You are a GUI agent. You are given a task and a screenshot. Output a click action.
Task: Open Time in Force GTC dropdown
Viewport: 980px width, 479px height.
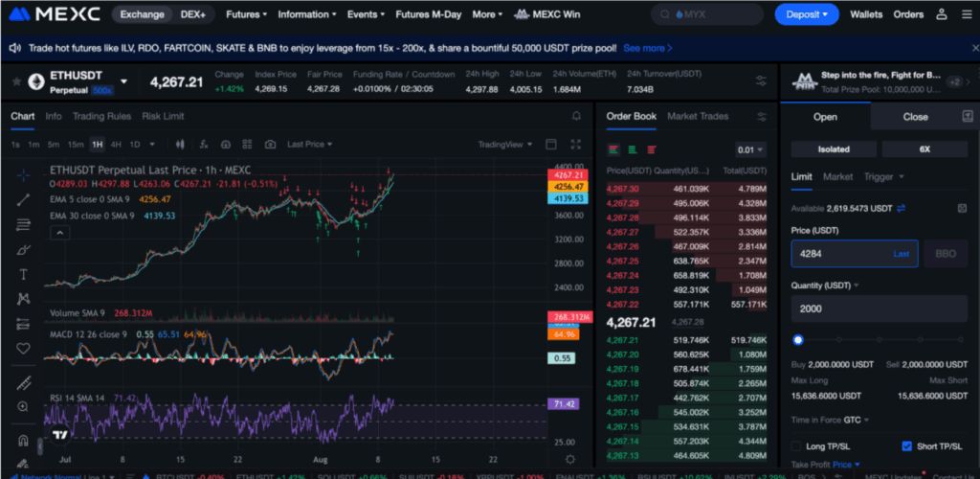click(856, 421)
